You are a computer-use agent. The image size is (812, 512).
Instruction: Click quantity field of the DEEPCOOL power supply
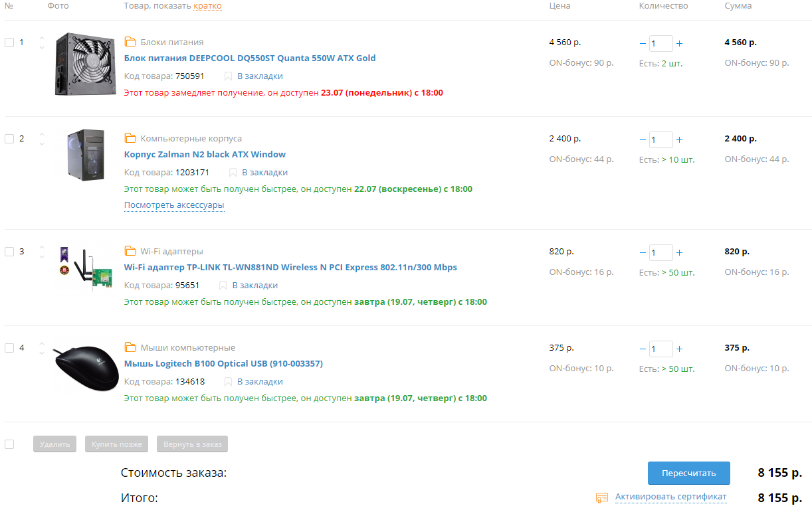click(x=660, y=43)
